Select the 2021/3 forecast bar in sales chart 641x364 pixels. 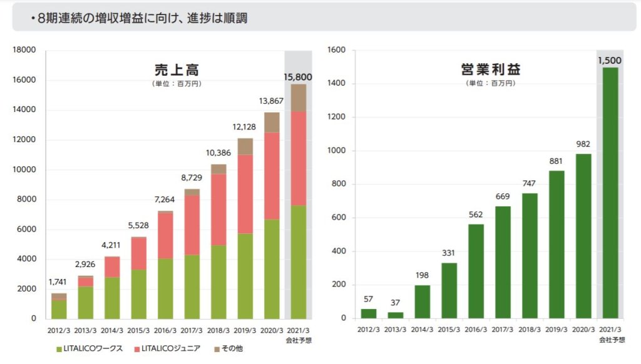299,202
